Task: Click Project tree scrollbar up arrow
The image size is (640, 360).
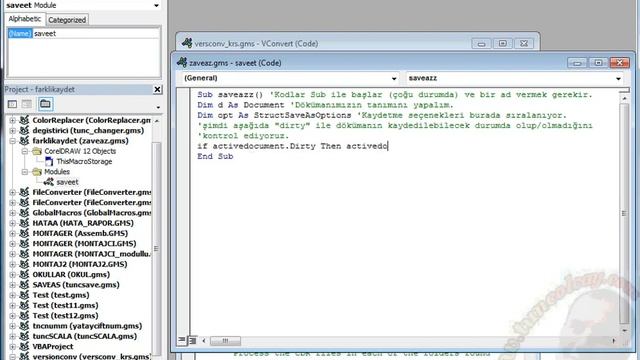Action: (x=156, y=121)
